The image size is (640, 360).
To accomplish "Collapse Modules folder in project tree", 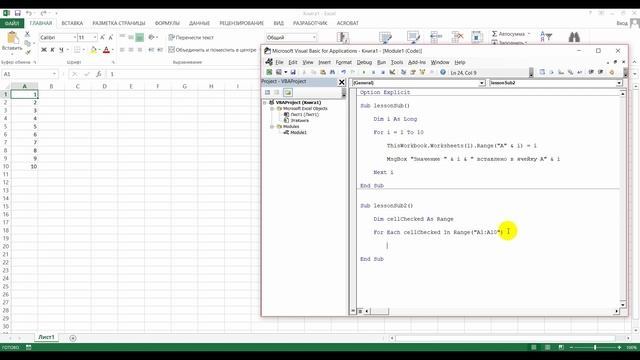I will (272, 127).
